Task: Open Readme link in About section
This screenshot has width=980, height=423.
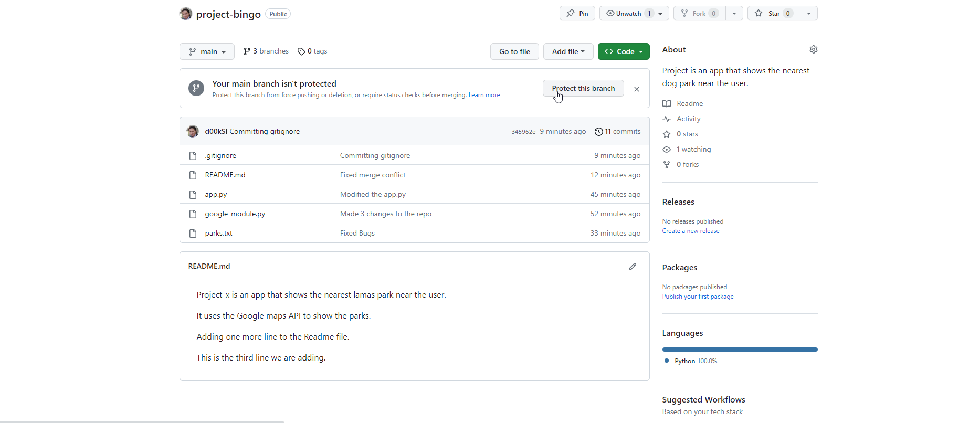Action: [689, 104]
